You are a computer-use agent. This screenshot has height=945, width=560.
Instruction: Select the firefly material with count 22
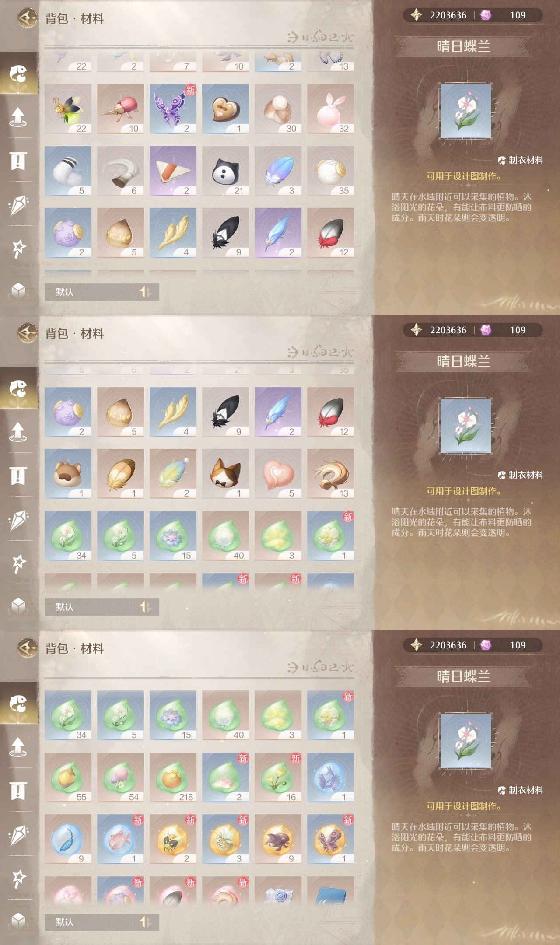point(68,109)
